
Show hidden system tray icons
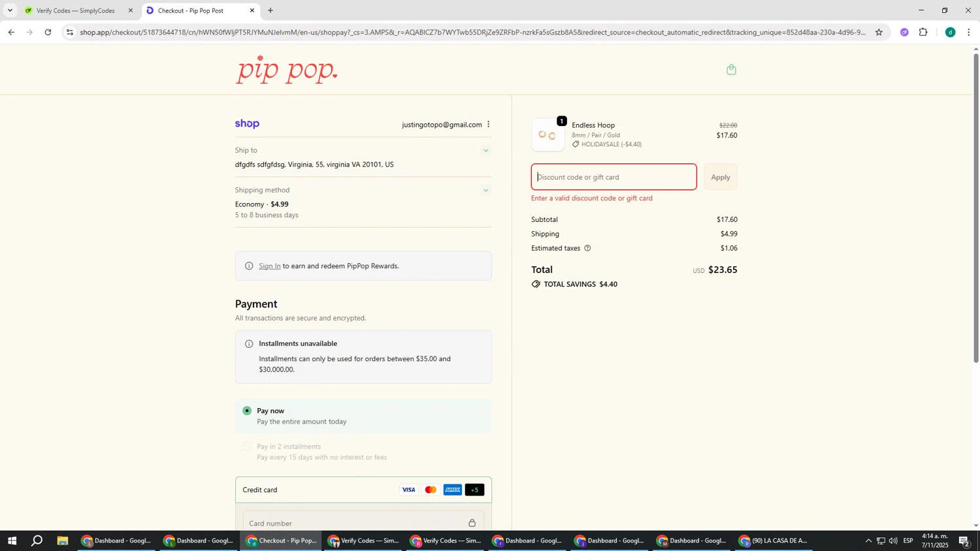coord(868,541)
